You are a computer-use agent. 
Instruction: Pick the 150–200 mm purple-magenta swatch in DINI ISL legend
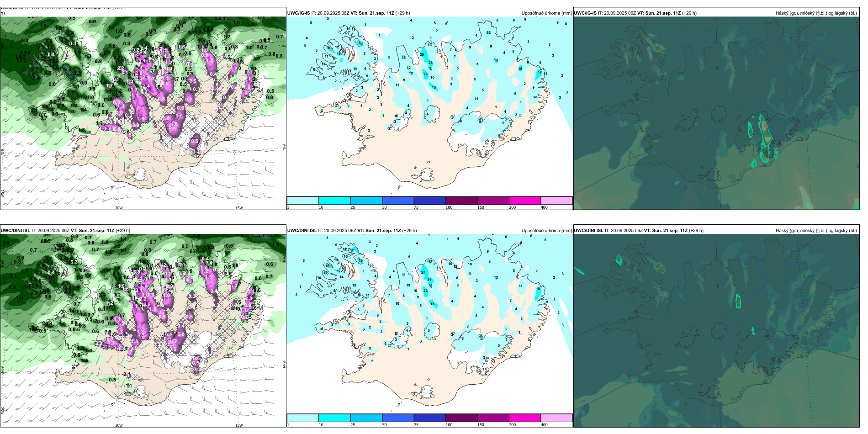pyautogui.click(x=493, y=418)
